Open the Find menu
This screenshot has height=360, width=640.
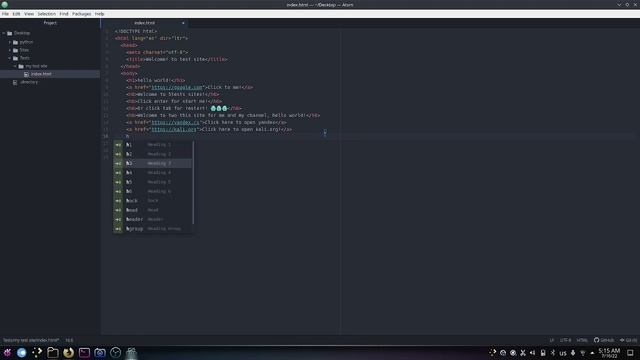(64, 14)
